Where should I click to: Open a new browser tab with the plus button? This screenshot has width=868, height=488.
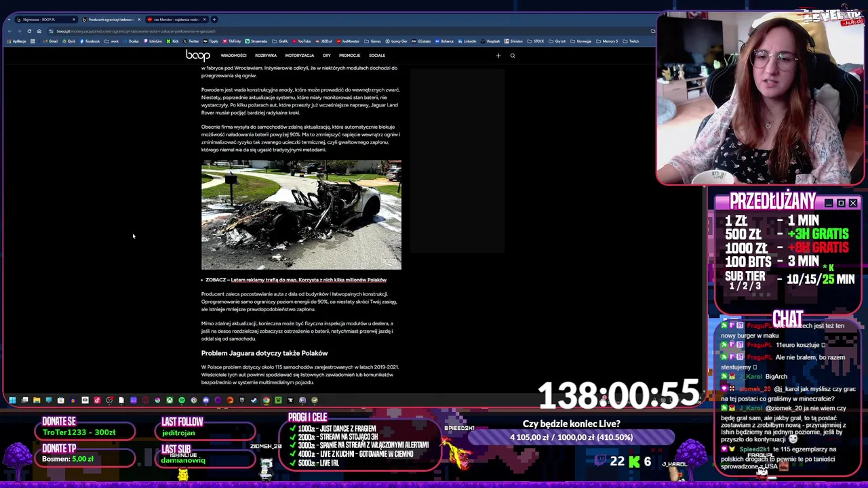tap(214, 20)
